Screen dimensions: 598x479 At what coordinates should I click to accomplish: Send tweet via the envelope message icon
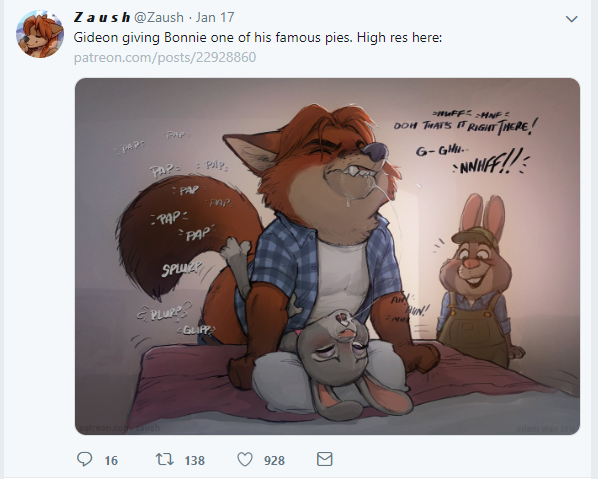325,459
